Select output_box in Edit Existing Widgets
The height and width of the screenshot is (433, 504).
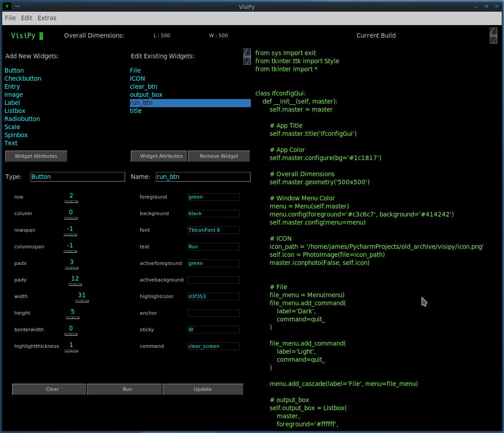pyautogui.click(x=146, y=95)
